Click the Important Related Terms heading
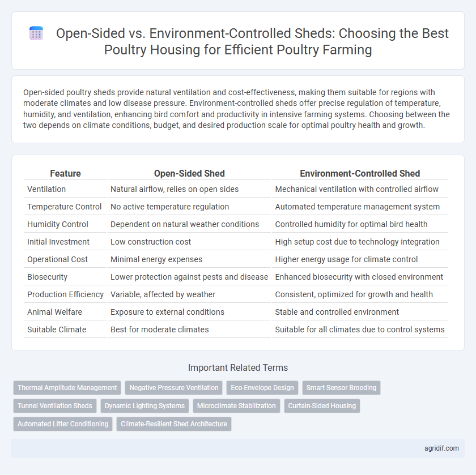 coord(238,367)
